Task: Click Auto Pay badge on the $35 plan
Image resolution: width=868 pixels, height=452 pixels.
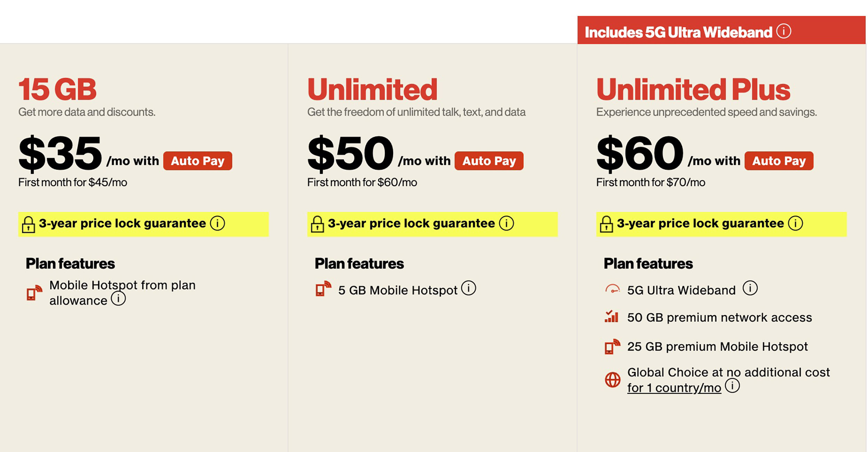Action: pos(198,161)
